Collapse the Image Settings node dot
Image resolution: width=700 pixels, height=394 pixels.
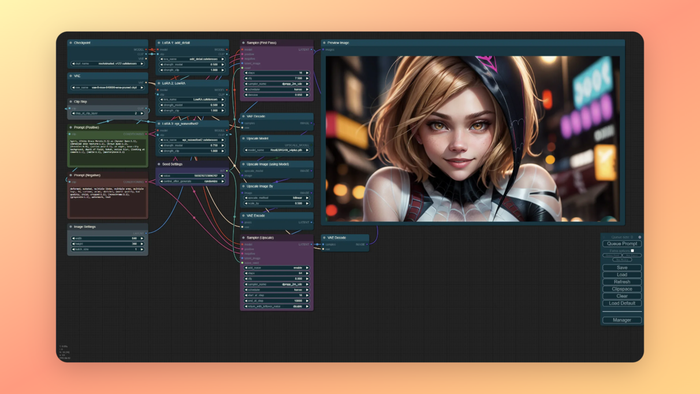pyautogui.click(x=71, y=227)
